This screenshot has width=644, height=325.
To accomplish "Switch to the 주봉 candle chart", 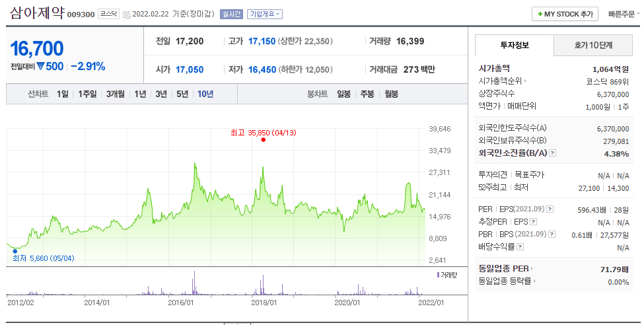I will (x=368, y=94).
